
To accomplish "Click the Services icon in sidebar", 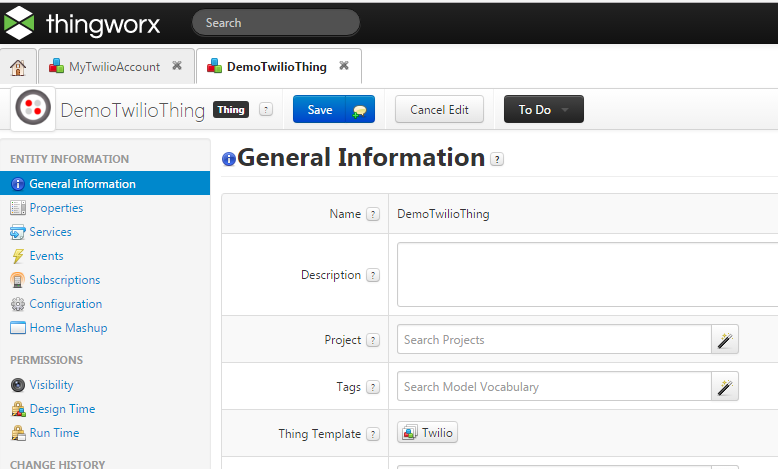I will click(x=18, y=232).
